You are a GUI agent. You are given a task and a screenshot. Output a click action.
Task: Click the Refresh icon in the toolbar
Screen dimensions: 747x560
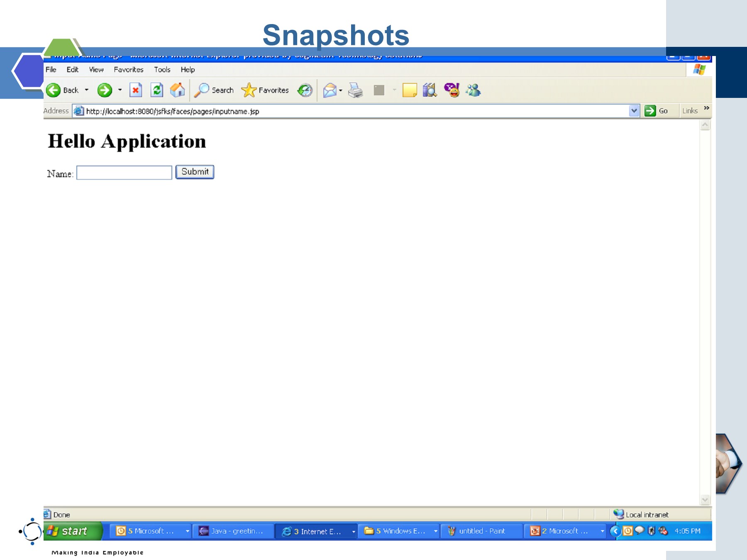click(157, 90)
